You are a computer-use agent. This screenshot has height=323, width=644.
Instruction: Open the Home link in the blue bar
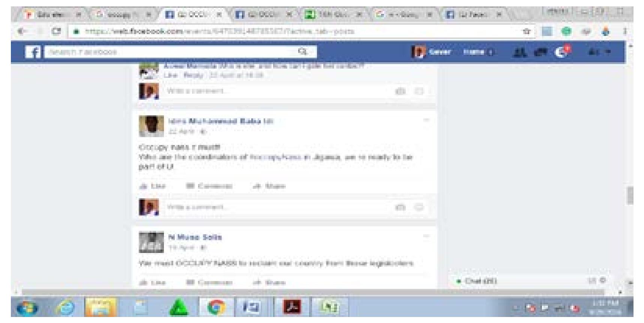coord(474,52)
